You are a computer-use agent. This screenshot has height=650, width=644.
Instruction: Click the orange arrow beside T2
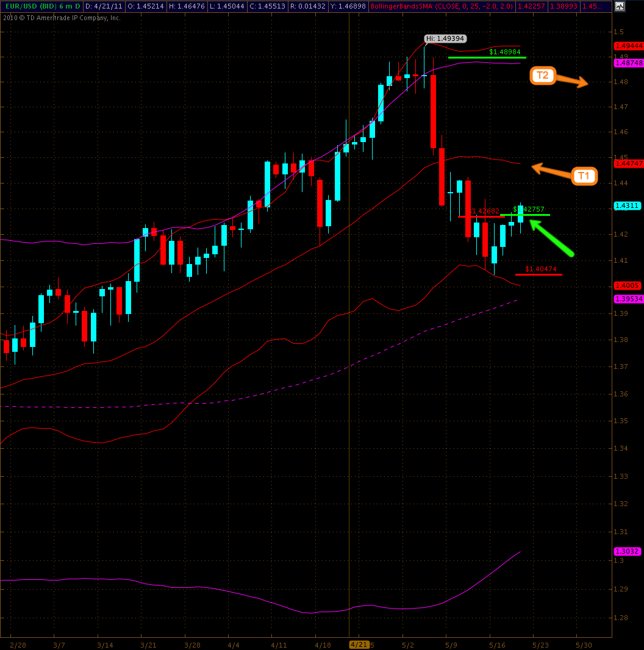(572, 81)
